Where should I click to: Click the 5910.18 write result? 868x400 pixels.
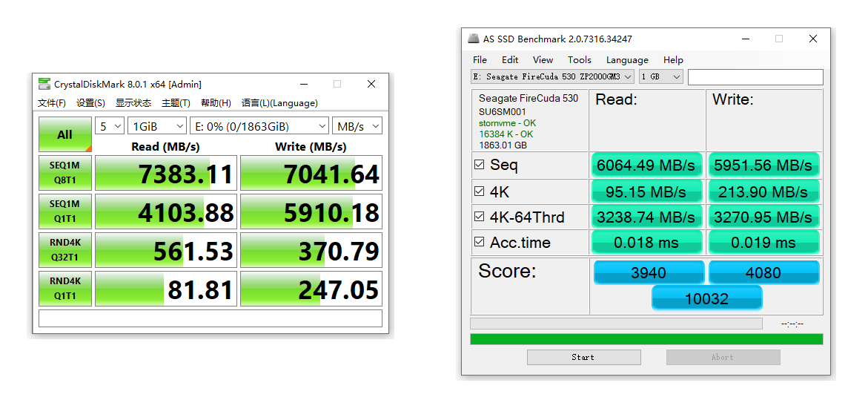tap(311, 211)
